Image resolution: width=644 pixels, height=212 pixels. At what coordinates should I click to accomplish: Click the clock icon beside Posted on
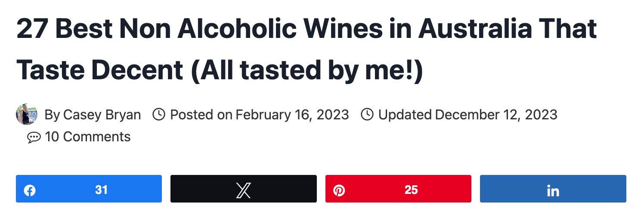159,115
